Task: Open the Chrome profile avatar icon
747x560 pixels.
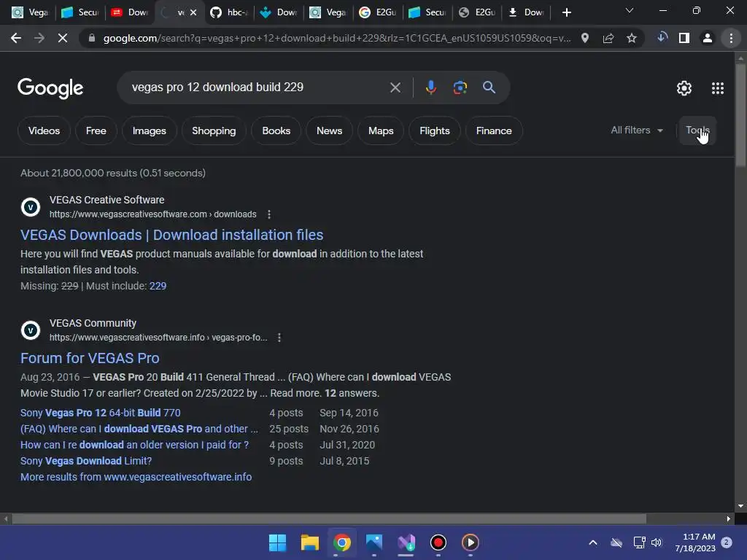Action: coord(708,38)
